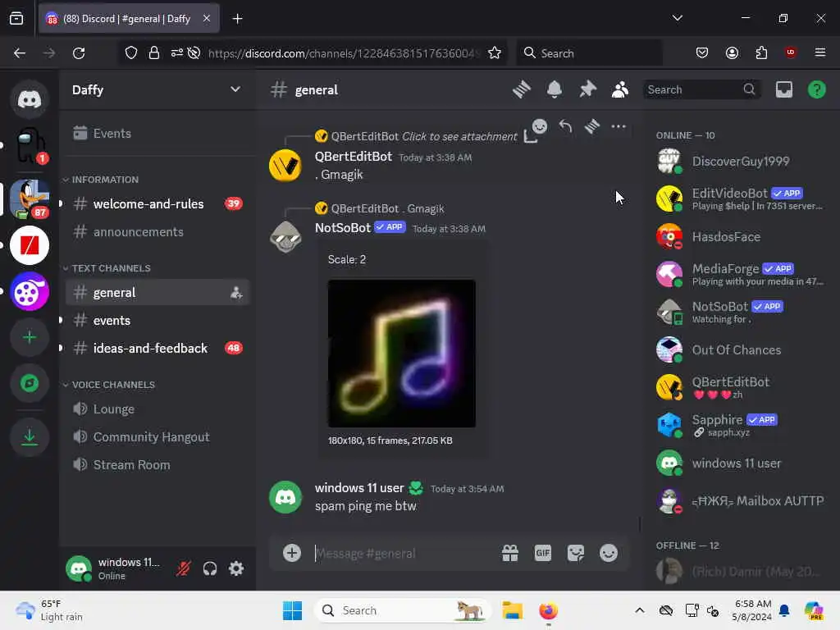The height and width of the screenshot is (630, 840).
Task: Open Threads icon in channel header
Action: point(521,89)
